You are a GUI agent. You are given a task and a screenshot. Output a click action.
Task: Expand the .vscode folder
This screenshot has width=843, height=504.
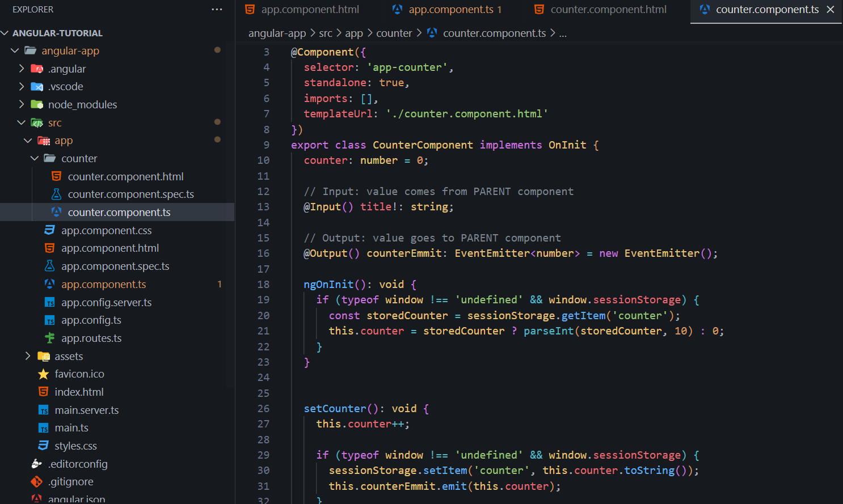pyautogui.click(x=22, y=87)
